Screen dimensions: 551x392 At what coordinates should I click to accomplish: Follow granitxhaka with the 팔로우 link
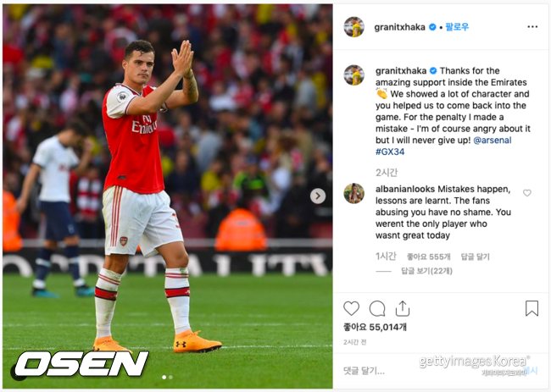tap(457, 27)
